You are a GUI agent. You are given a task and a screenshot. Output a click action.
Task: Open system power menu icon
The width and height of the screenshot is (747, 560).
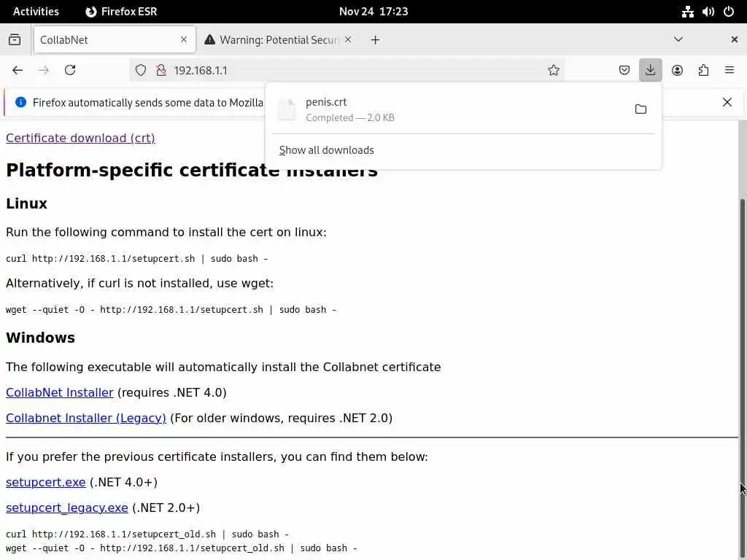(x=729, y=12)
